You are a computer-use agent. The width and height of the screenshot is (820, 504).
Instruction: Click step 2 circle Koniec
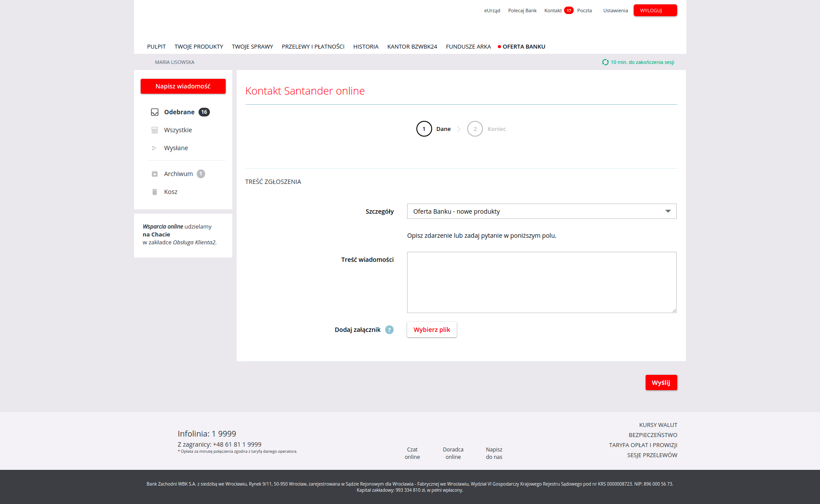click(475, 129)
